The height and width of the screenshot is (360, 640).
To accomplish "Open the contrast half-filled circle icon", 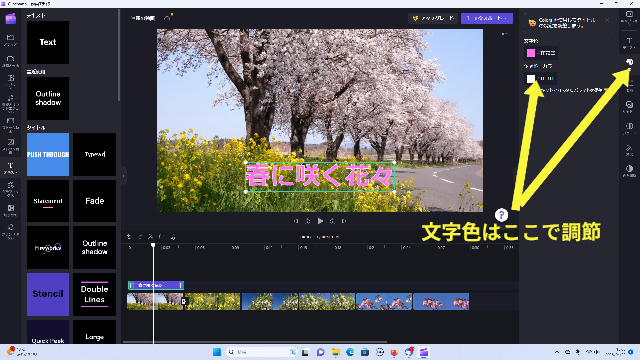I will pyautogui.click(x=629, y=170).
